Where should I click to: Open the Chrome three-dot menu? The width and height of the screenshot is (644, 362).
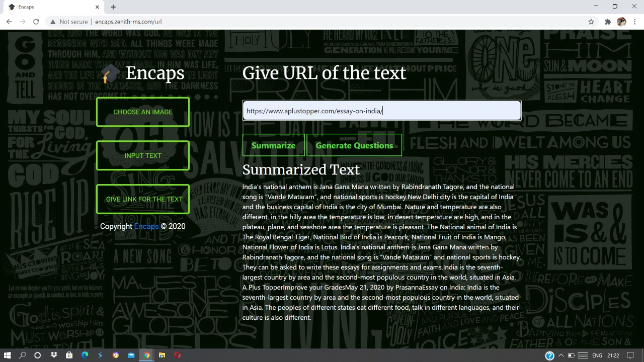point(635,22)
